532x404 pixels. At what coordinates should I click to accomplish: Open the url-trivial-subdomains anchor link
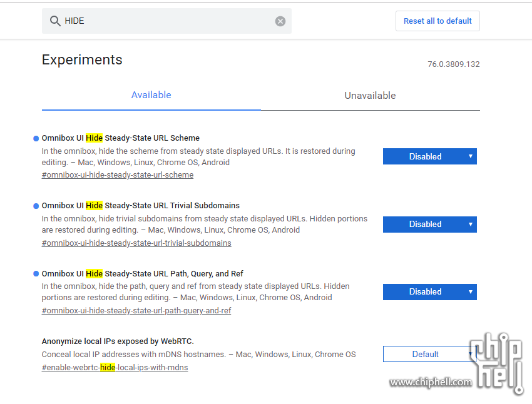coord(136,243)
